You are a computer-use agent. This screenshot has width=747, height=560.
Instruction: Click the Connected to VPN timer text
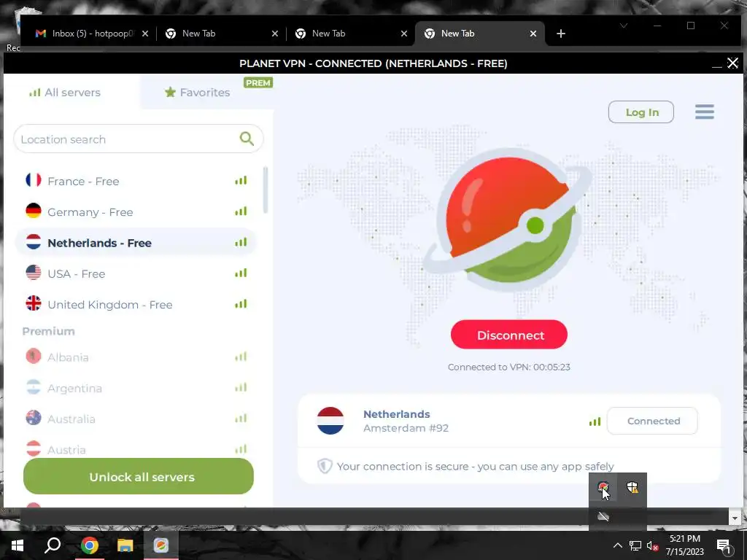[x=508, y=367]
